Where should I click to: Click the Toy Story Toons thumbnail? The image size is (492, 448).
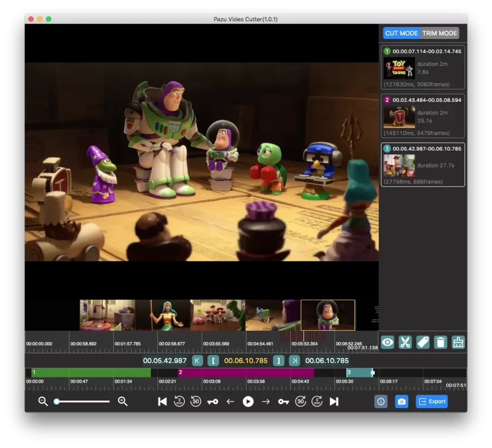click(x=399, y=68)
